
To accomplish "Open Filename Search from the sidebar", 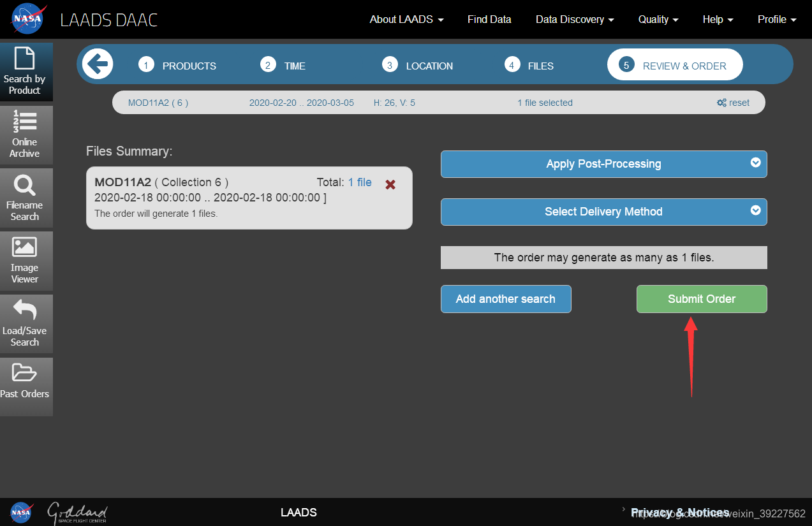I will pos(25,198).
